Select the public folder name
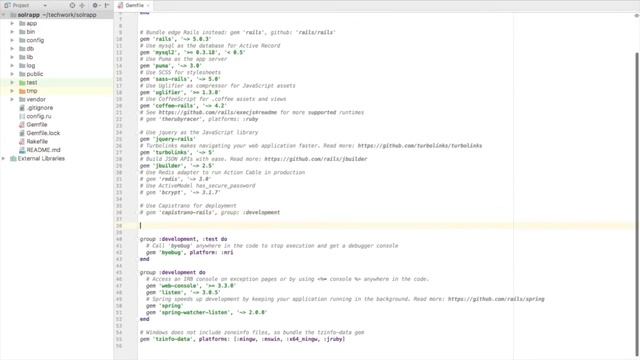The width and height of the screenshot is (640, 360). click(35, 74)
